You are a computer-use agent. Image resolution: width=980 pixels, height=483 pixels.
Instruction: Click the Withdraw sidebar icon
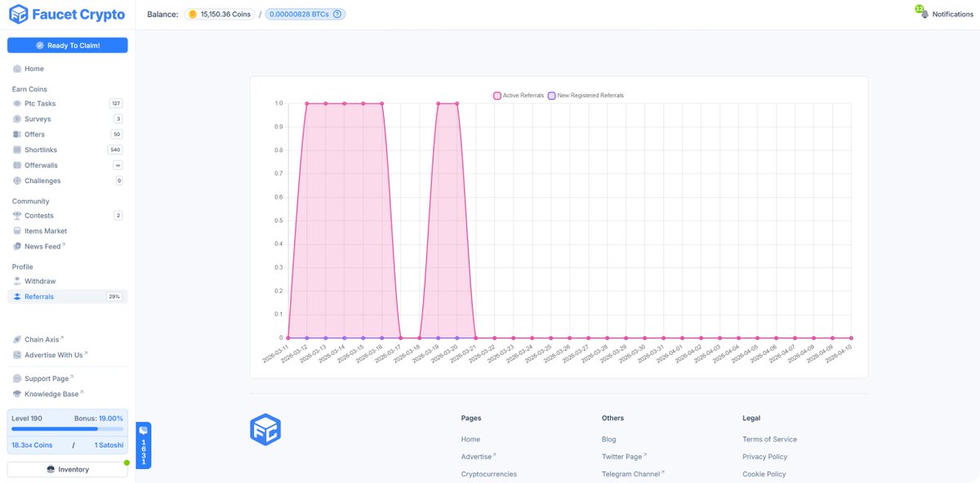point(17,281)
